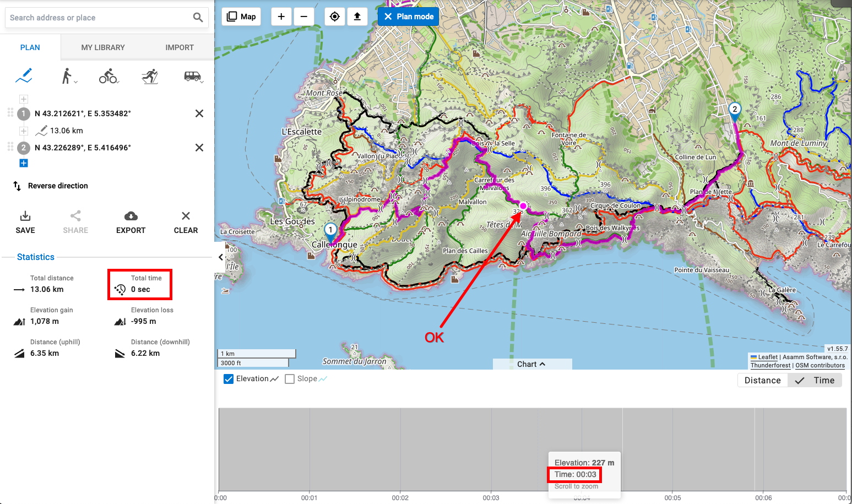
Task: Collapse the Chart panel
Action: (x=532, y=364)
